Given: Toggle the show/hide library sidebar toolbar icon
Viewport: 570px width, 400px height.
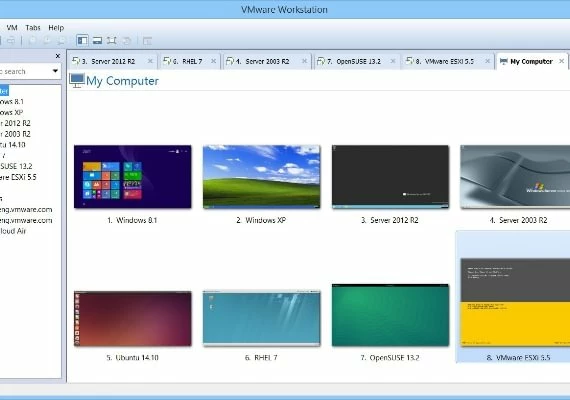Looking at the screenshot, I should pos(83,40).
